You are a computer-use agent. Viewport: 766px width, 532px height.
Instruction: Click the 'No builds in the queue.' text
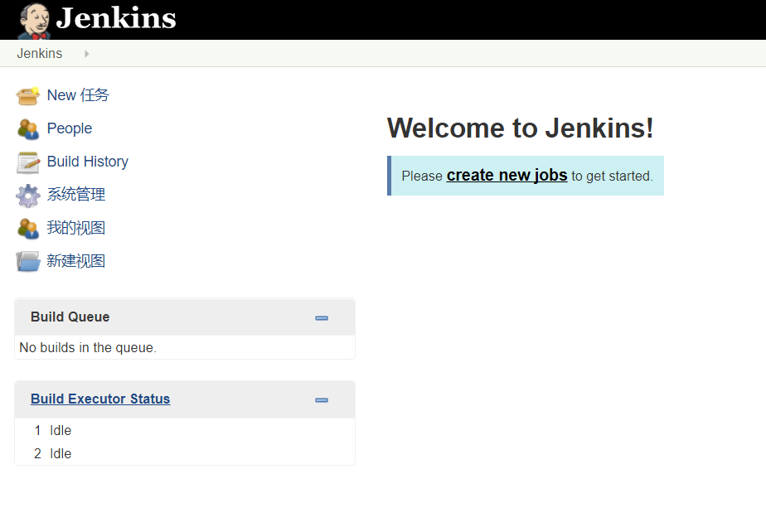pos(88,348)
